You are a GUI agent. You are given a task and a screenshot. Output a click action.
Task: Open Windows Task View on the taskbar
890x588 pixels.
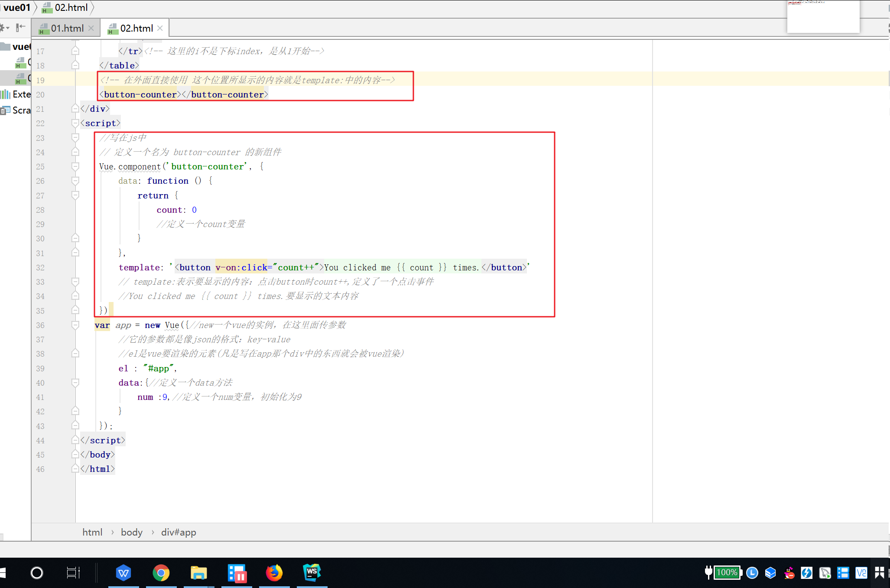[x=73, y=573]
